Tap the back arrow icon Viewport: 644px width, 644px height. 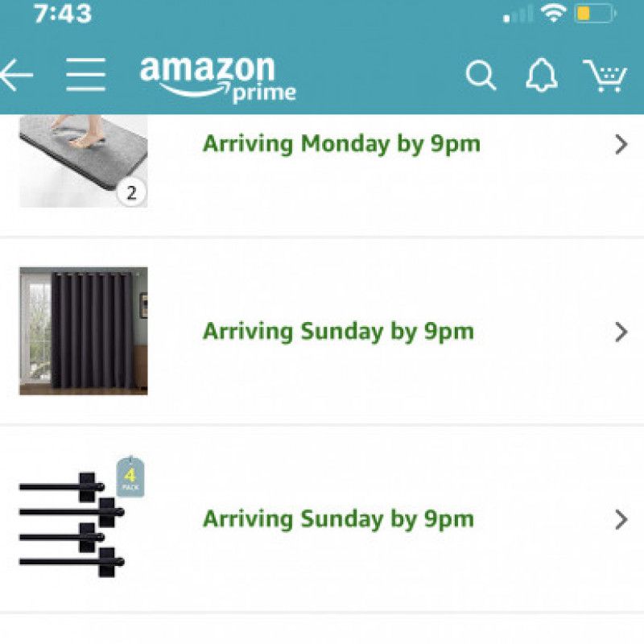(16, 76)
